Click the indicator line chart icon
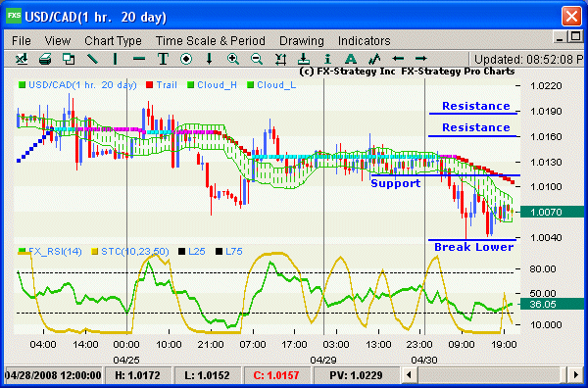This screenshot has width=588, height=388. pyautogui.click(x=374, y=59)
